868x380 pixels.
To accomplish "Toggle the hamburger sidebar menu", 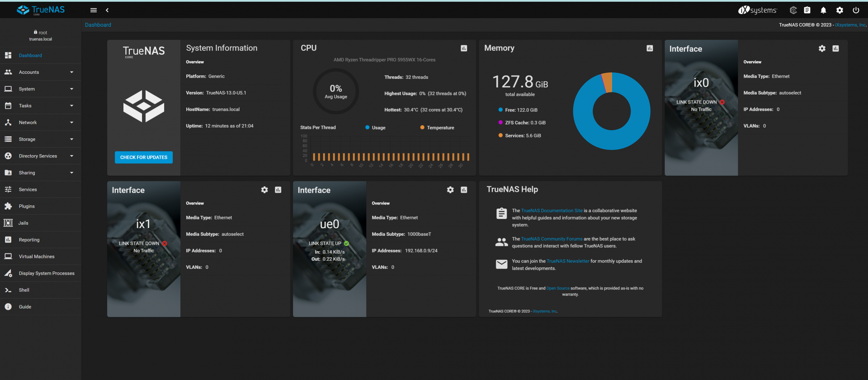I will point(94,10).
